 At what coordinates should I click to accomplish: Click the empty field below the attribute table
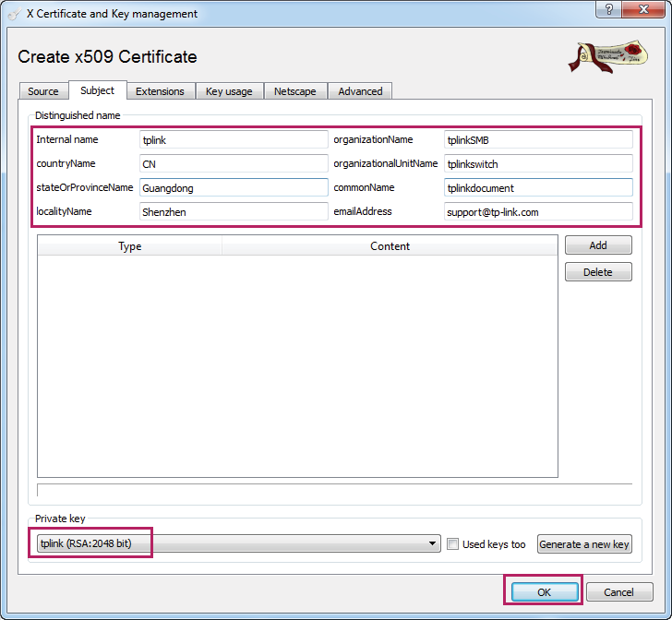pyautogui.click(x=334, y=490)
